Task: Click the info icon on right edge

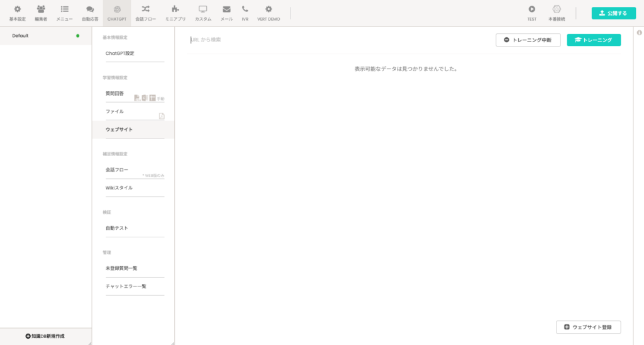Action: [639, 33]
